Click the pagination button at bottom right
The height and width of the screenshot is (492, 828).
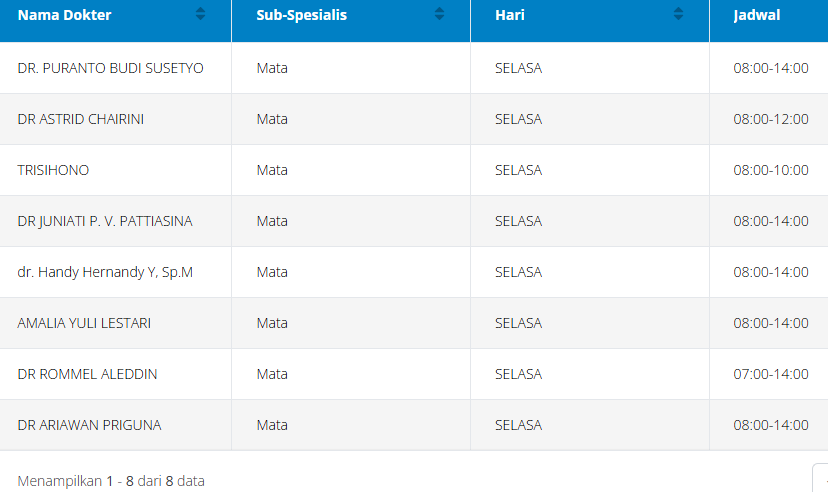[821, 478]
